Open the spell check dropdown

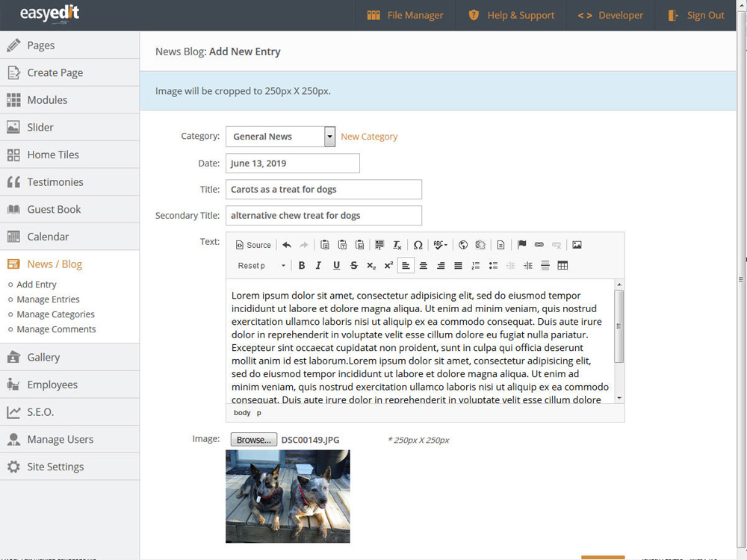pos(441,245)
